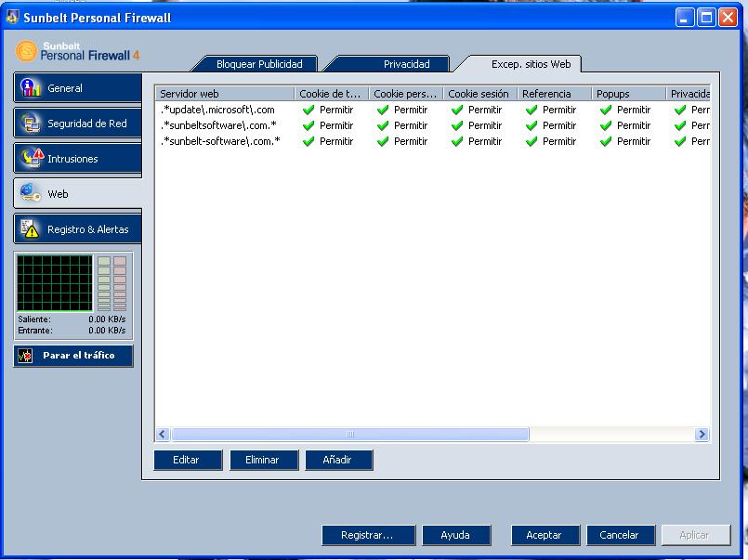
Task: Click the horizontal scrollbar left arrow
Action: 163,435
